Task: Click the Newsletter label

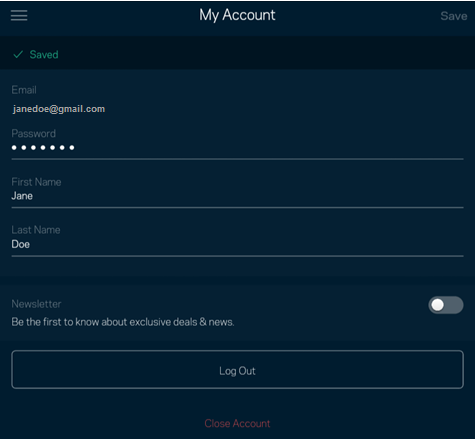Action: [36, 304]
